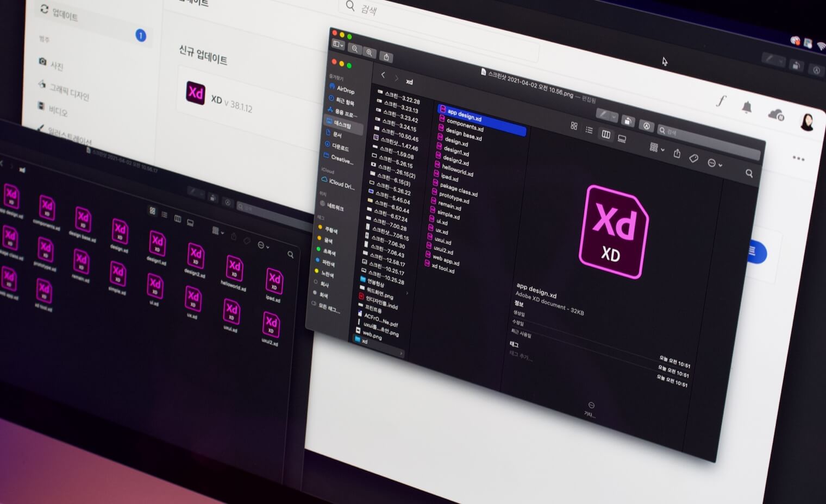Screen dimensions: 826x504
Task: Click the zoom out magnifier in Preview toolbar
Action: pos(355,48)
